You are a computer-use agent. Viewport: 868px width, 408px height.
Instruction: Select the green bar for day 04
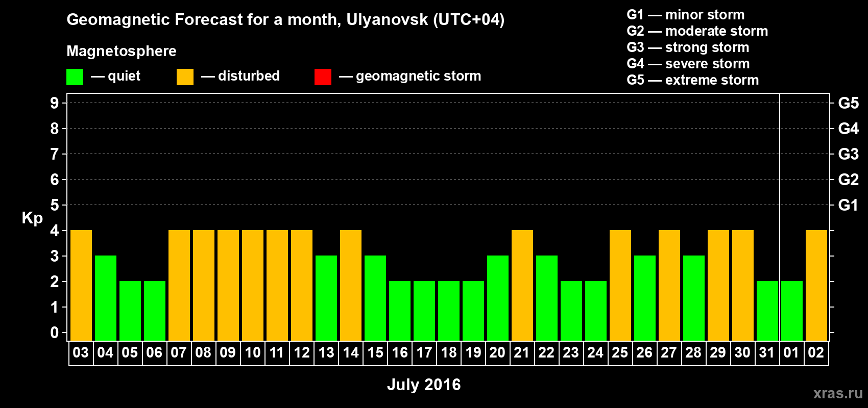point(106,298)
